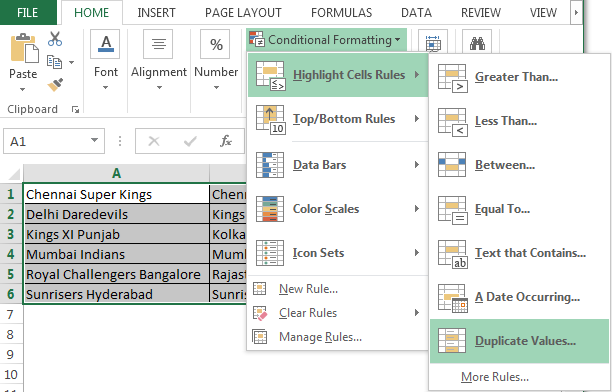Screen dimensions: 612x392
Task: Open the Copy dropdown arrow
Action: pos(71,62)
